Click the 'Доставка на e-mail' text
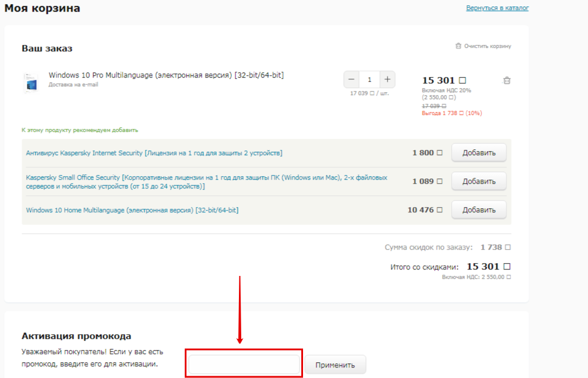This screenshot has width=588, height=378. tap(73, 85)
